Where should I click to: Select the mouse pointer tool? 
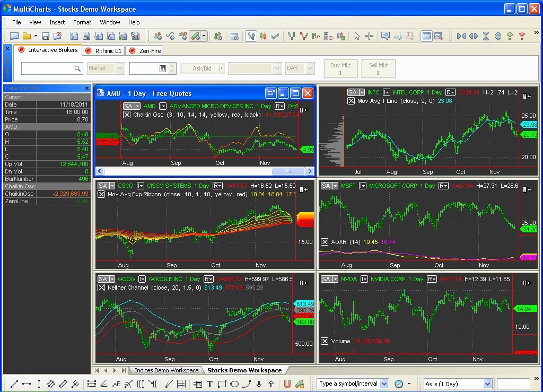(x=357, y=36)
